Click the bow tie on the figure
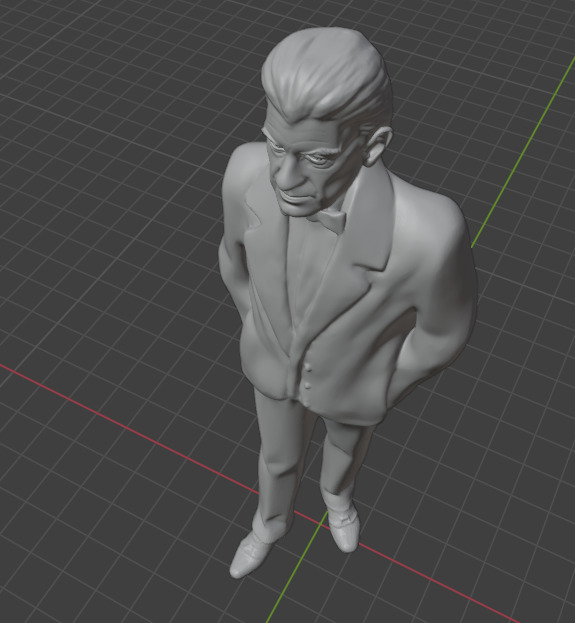The height and width of the screenshot is (623, 575). (330, 221)
